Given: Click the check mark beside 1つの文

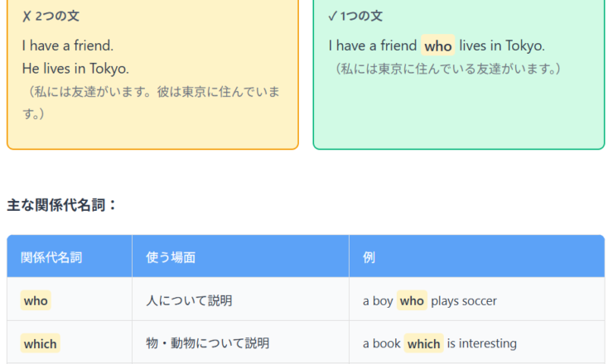Looking at the screenshot, I should [x=332, y=17].
